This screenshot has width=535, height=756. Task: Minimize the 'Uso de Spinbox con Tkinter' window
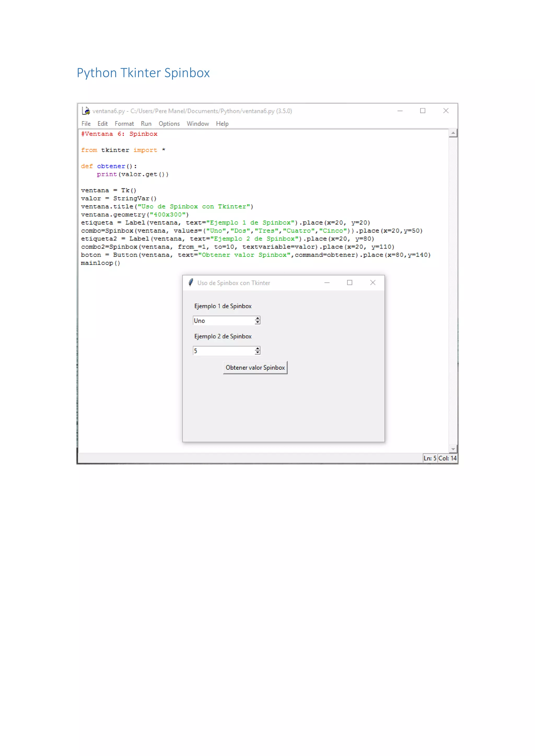tap(327, 282)
